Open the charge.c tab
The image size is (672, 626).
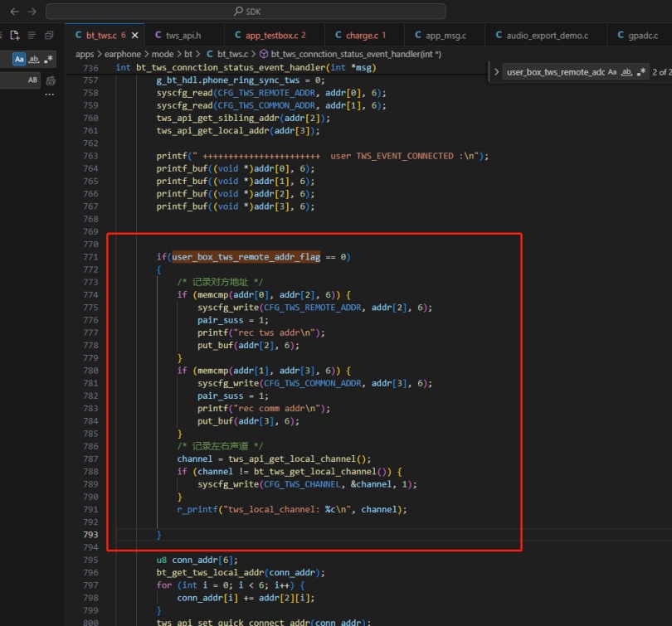tap(364, 35)
